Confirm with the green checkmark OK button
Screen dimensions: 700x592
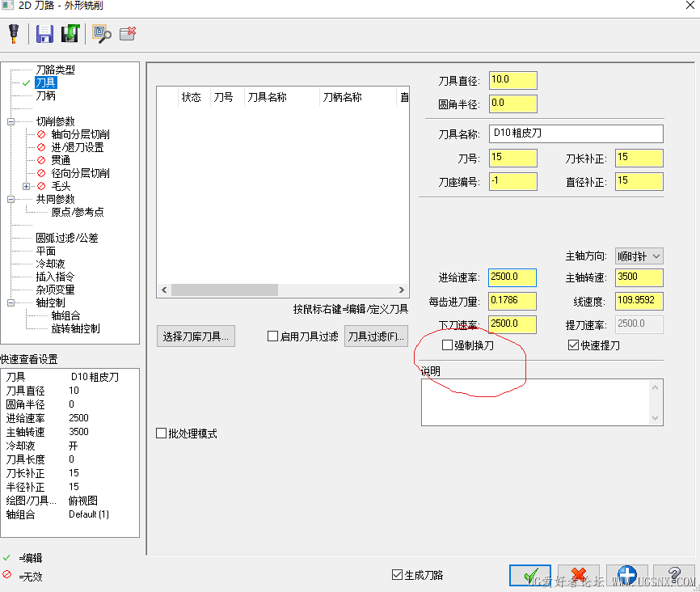(x=530, y=576)
